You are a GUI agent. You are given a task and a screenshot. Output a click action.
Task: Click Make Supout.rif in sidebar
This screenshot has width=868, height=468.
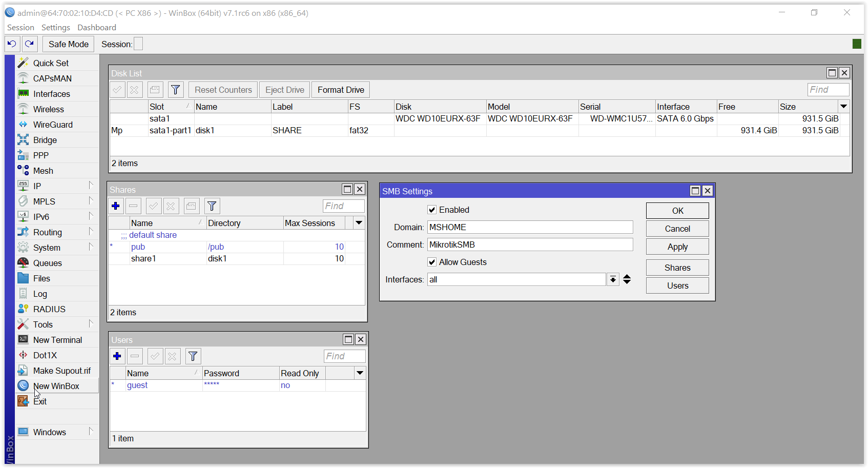57,371
